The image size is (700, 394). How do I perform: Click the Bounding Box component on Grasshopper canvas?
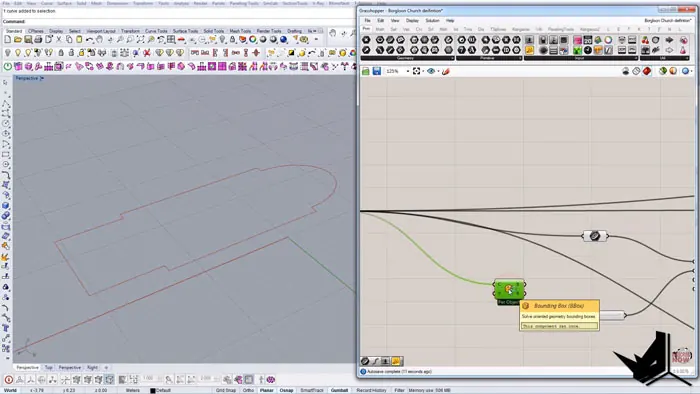[x=509, y=289]
